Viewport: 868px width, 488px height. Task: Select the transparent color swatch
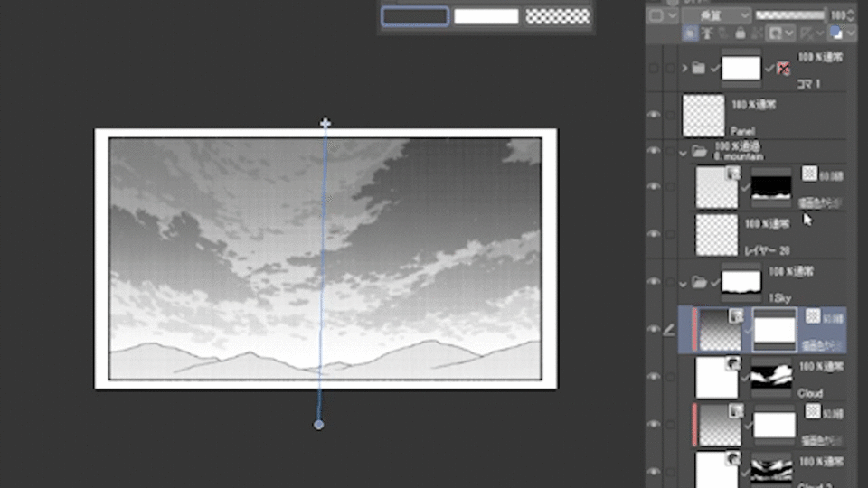point(558,16)
